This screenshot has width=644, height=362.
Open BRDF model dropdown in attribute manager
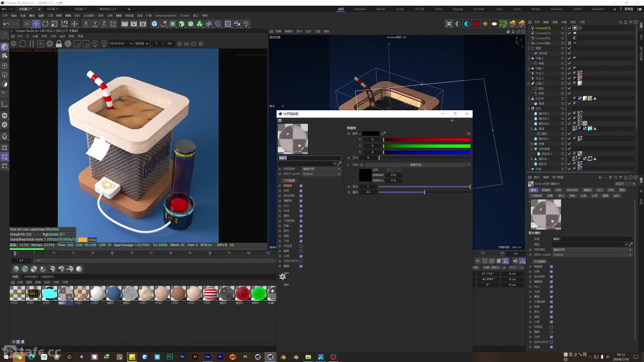coord(592,255)
